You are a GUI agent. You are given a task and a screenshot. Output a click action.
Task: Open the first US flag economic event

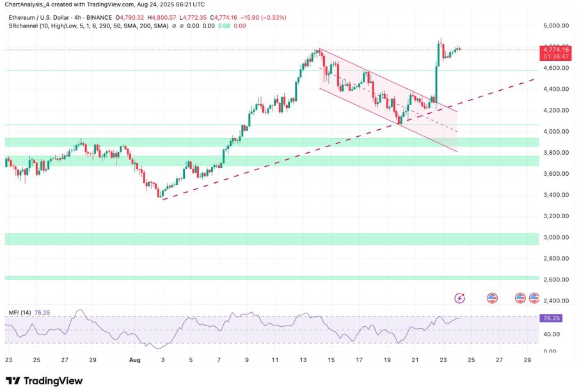coord(492,297)
